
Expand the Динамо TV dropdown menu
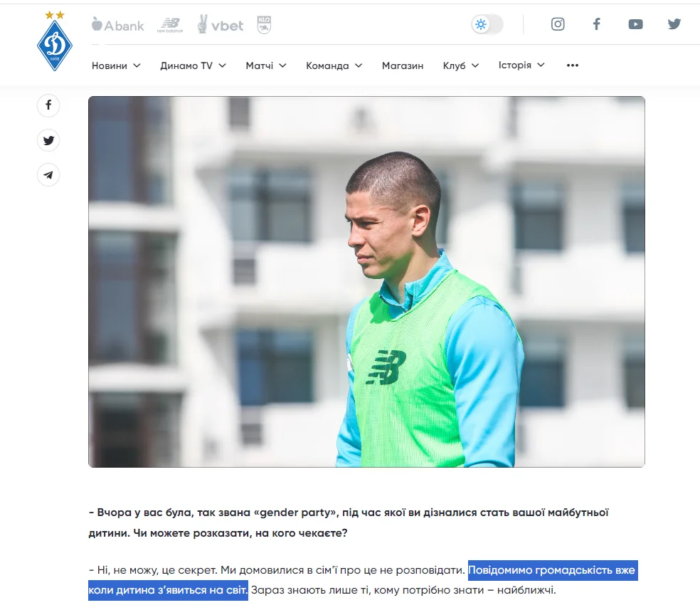point(193,65)
